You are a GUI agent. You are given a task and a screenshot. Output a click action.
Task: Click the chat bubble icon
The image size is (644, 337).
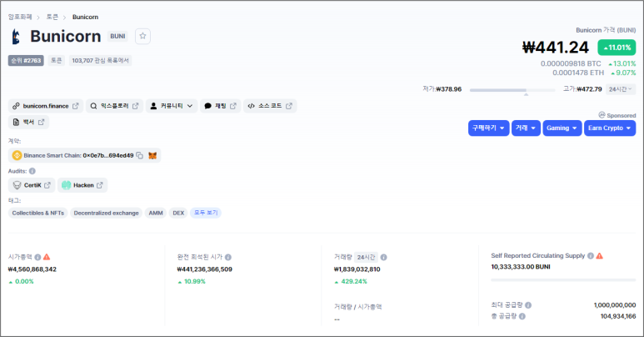point(207,106)
